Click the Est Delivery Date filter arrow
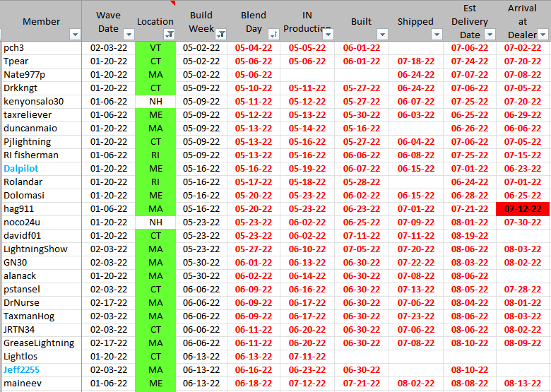551x392 pixels. tap(492, 35)
